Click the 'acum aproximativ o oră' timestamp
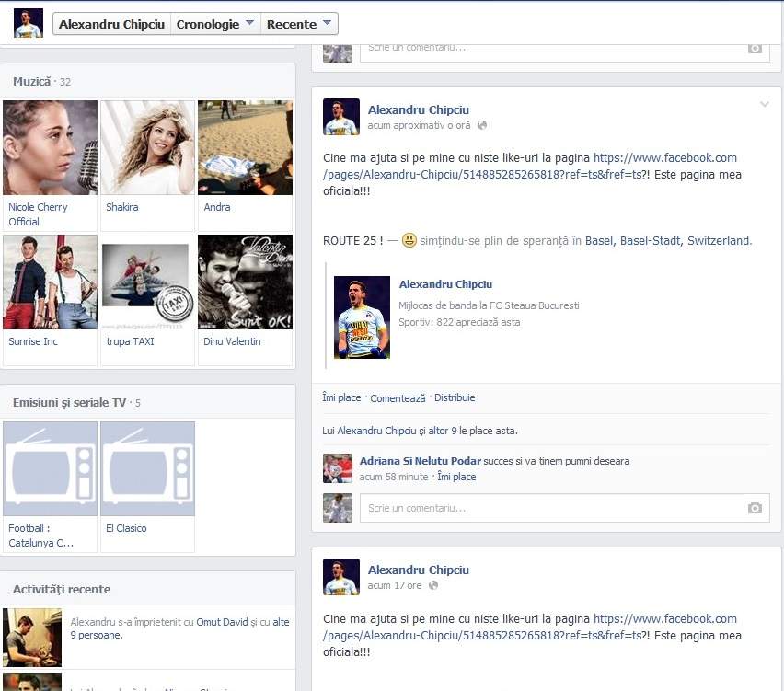Screen dimensions: 784x691 (419, 125)
